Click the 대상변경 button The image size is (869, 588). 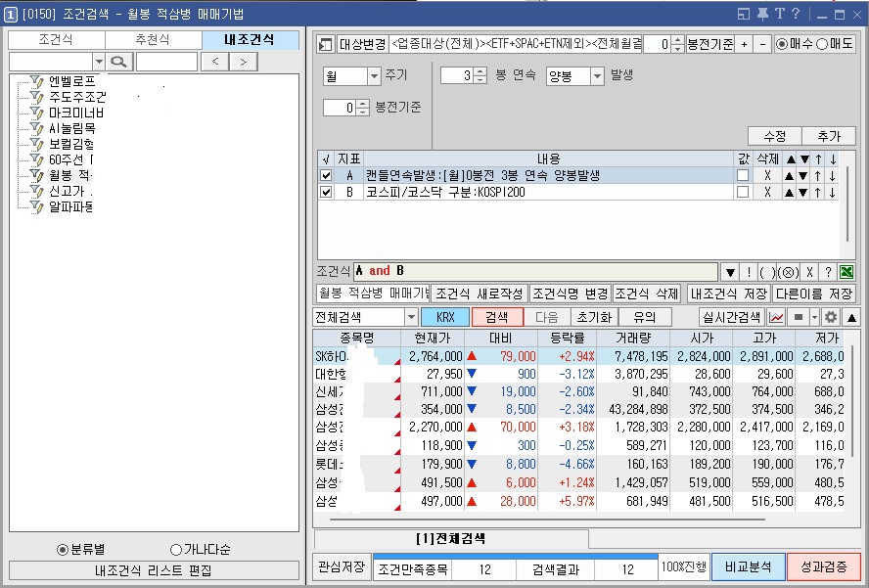(x=362, y=44)
